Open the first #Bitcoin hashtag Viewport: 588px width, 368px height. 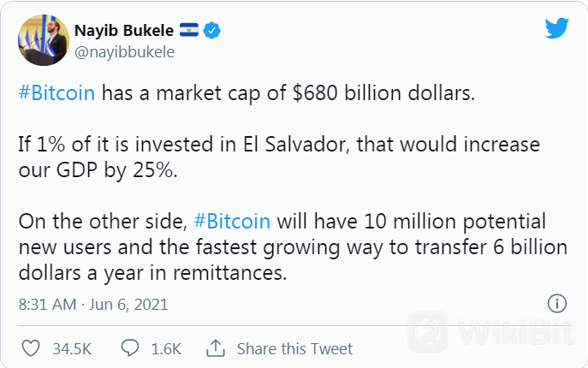[56, 92]
